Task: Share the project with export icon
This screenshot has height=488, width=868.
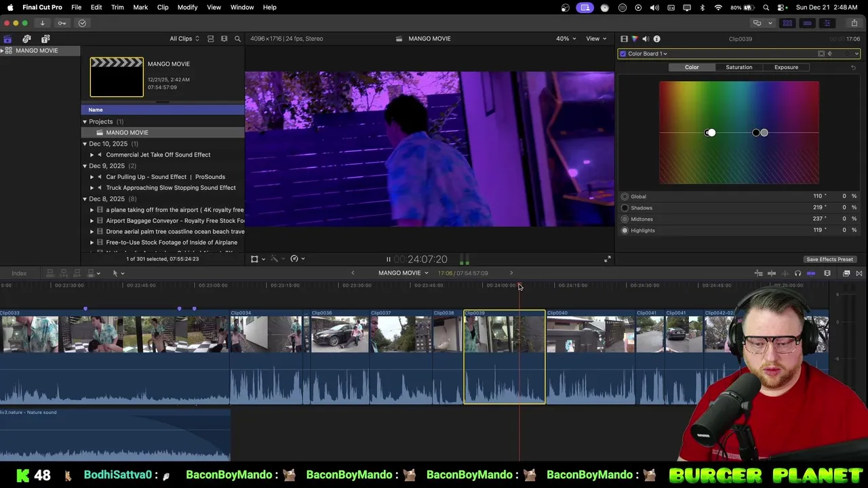Action: 854,23
